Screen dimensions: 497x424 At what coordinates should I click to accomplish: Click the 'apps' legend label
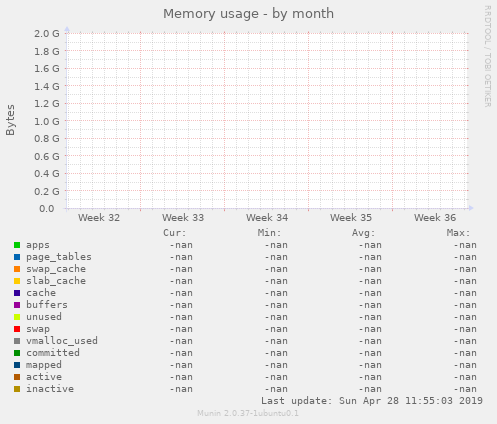pyautogui.click(x=38, y=245)
